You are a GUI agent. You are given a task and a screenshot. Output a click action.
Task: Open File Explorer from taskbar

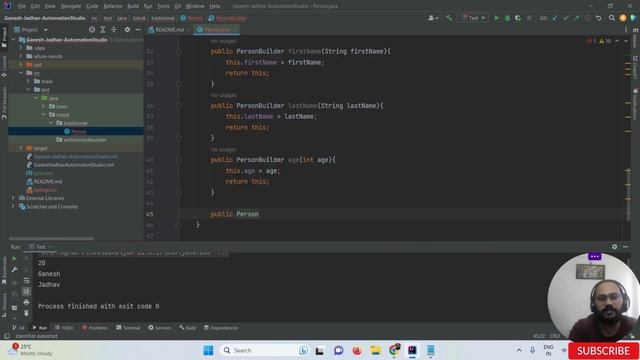[376, 350]
